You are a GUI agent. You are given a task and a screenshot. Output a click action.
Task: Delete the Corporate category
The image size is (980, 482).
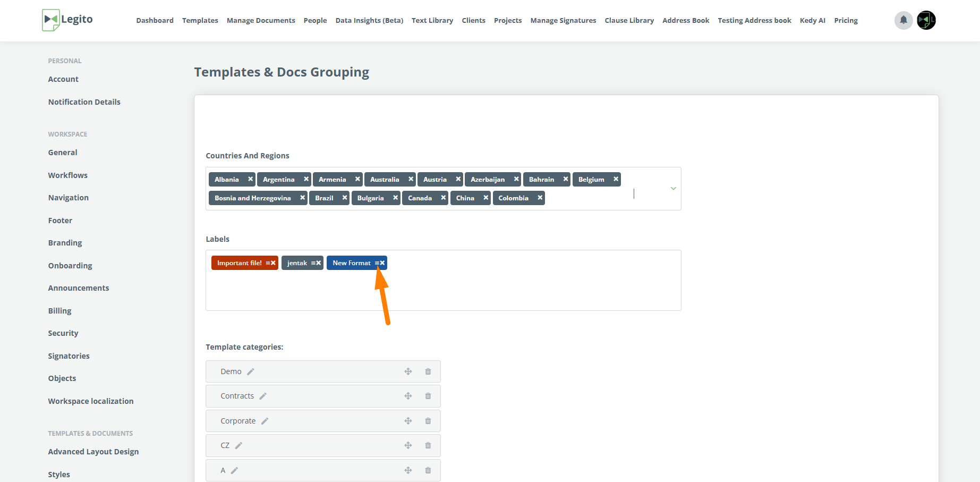click(x=428, y=421)
